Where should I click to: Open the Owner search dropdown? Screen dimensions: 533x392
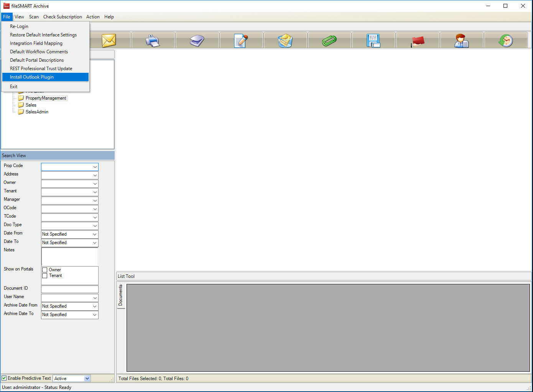coord(95,184)
